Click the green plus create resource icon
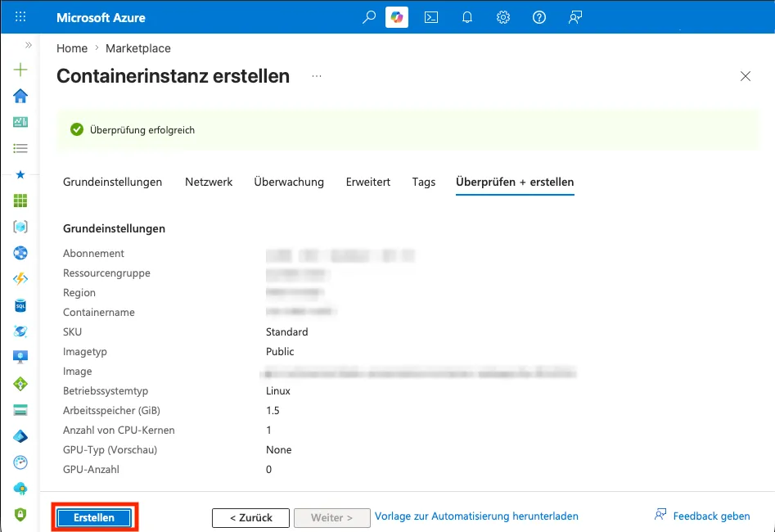The image size is (775, 532). pyautogui.click(x=20, y=70)
